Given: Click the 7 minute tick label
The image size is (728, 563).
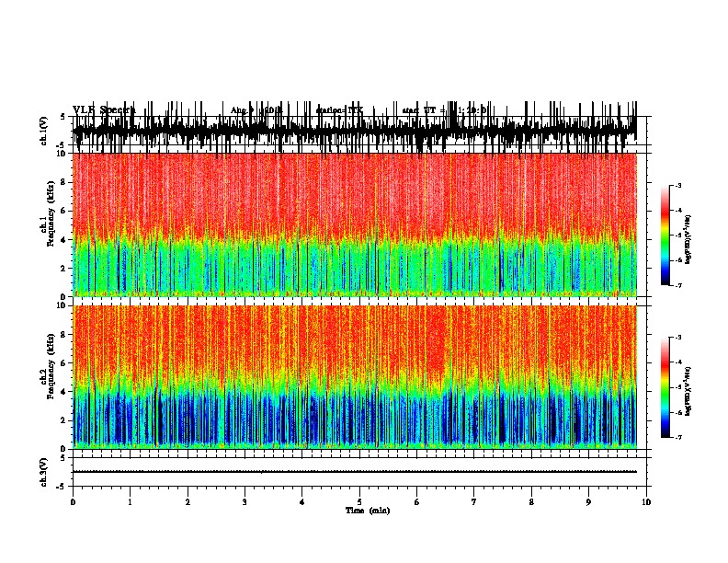Looking at the screenshot, I should 474,502.
